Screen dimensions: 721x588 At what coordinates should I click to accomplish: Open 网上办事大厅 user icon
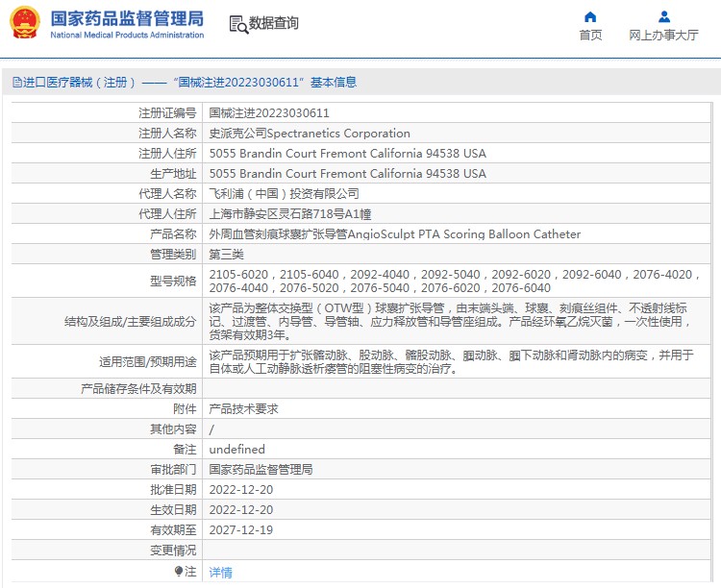(664, 17)
